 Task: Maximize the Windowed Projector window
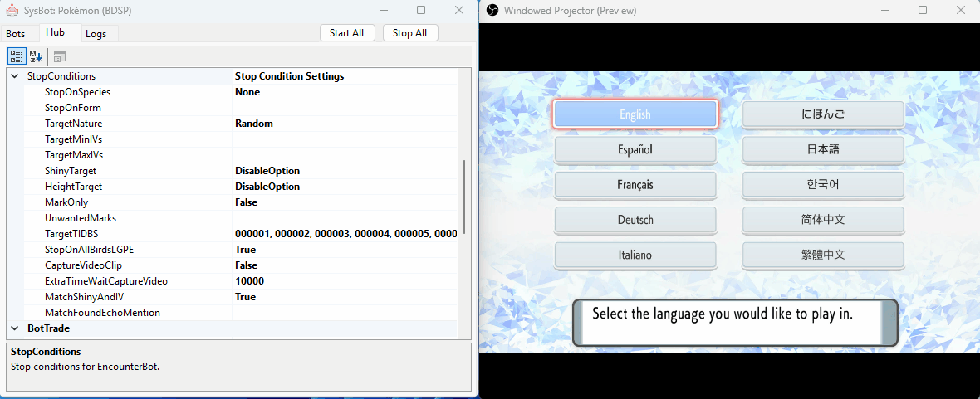(923, 10)
